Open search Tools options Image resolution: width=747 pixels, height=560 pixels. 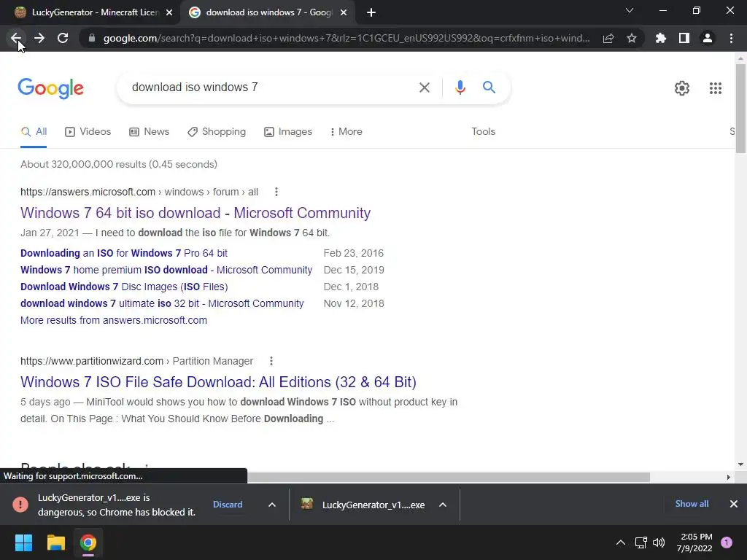(x=483, y=132)
